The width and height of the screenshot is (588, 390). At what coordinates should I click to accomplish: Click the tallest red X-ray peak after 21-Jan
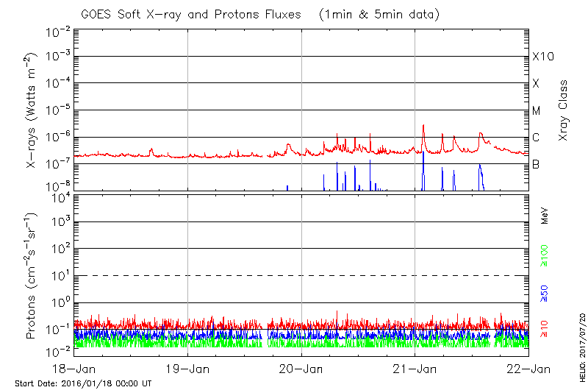click(423, 126)
